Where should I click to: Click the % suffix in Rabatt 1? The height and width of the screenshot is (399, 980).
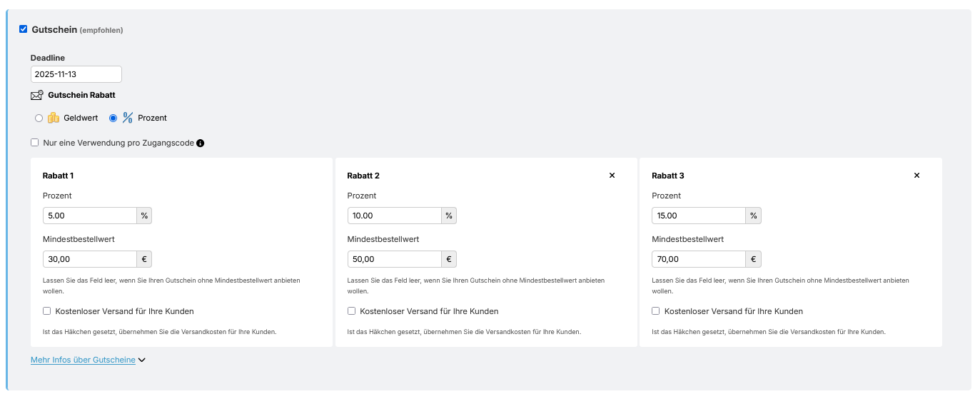tap(144, 216)
